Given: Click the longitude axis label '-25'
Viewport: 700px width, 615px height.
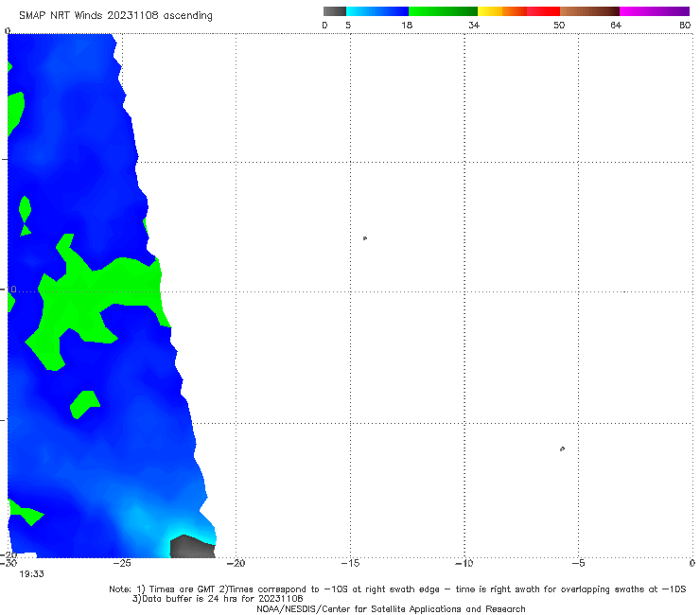Looking at the screenshot, I should [122, 564].
